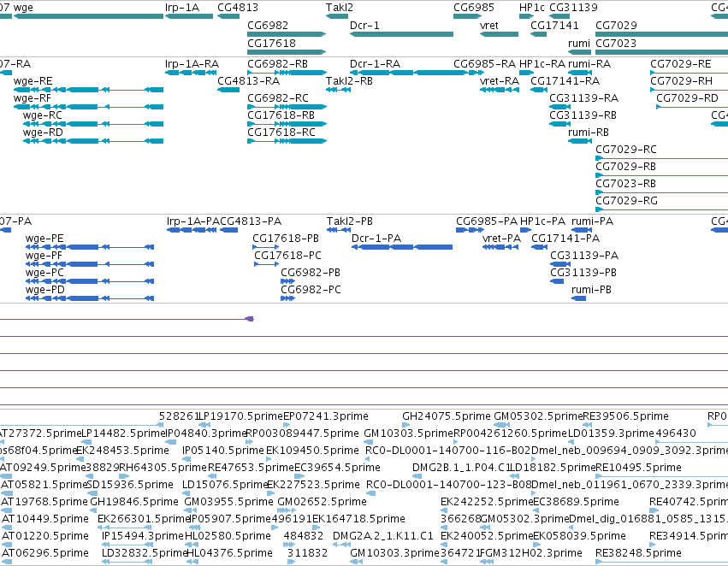Select the AT01220.5prime EST
The width and height of the screenshot is (728, 566).
(x=7, y=545)
